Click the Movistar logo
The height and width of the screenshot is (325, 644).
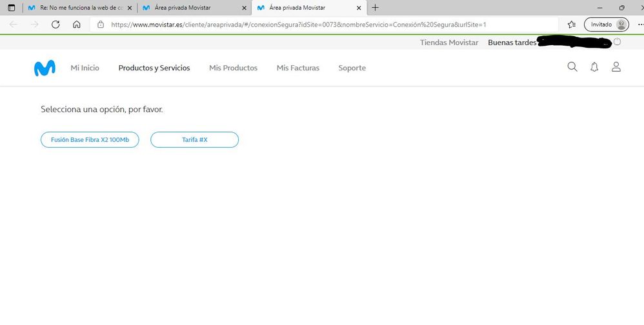45,68
